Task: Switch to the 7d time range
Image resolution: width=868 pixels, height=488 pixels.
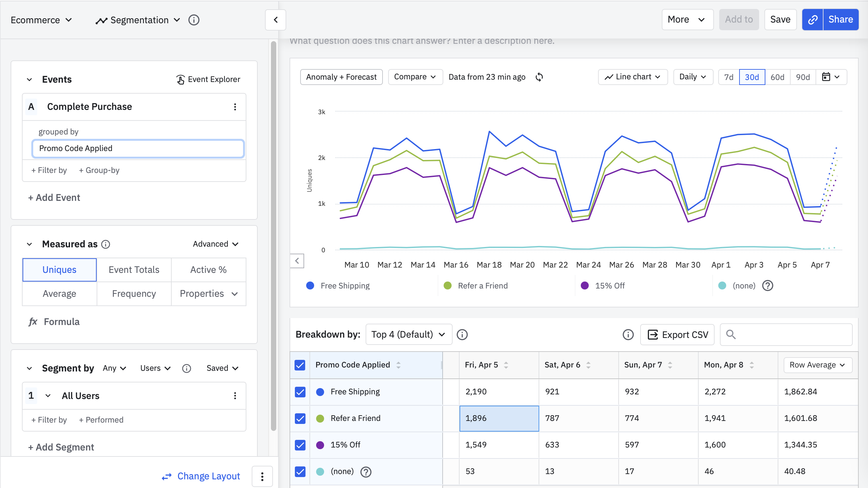Action: 729,77
